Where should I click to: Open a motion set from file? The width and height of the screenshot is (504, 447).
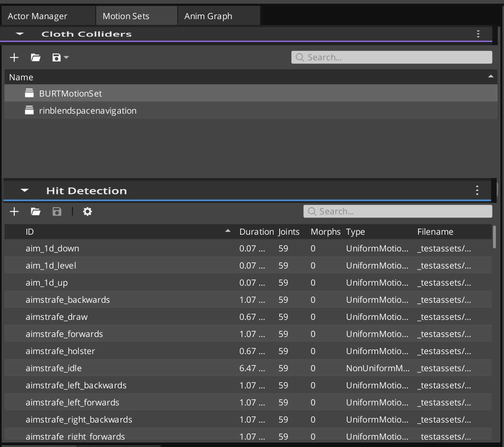(x=35, y=57)
